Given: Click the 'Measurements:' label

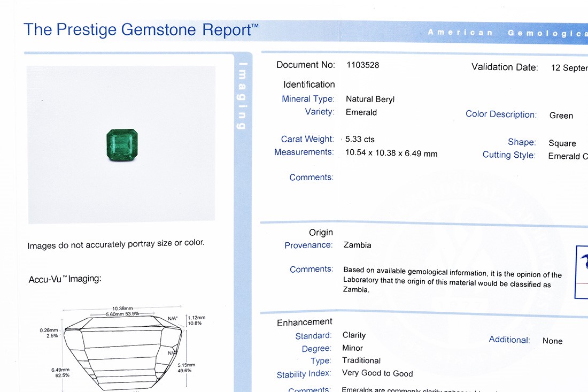Looking at the screenshot, I should [x=304, y=152].
